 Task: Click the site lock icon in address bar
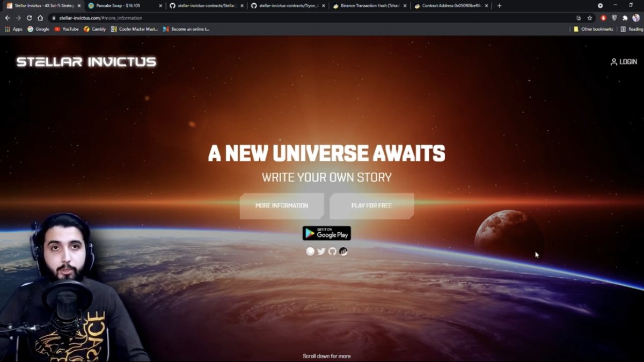point(54,18)
